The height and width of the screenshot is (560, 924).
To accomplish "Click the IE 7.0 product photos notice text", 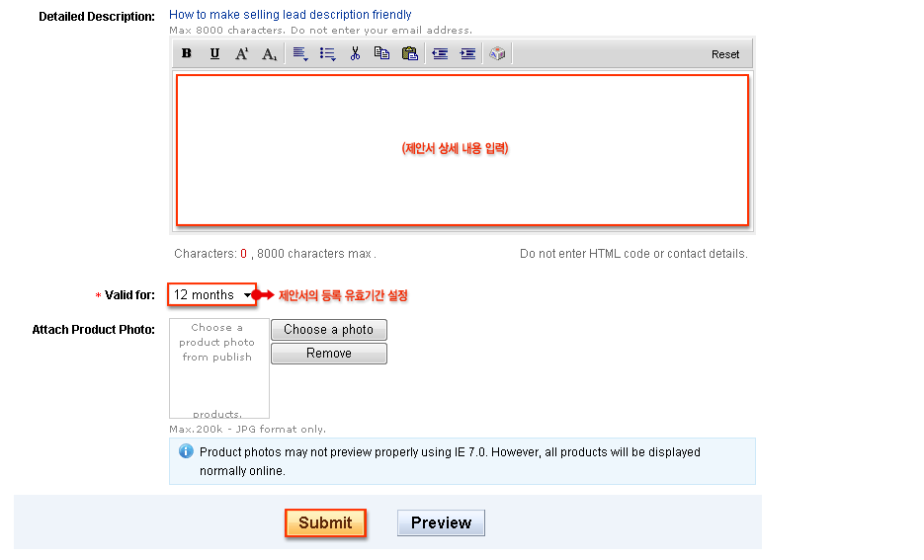I will 450,461.
